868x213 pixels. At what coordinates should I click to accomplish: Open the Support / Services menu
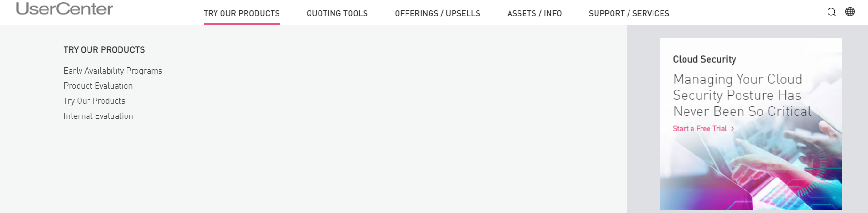[x=629, y=13]
